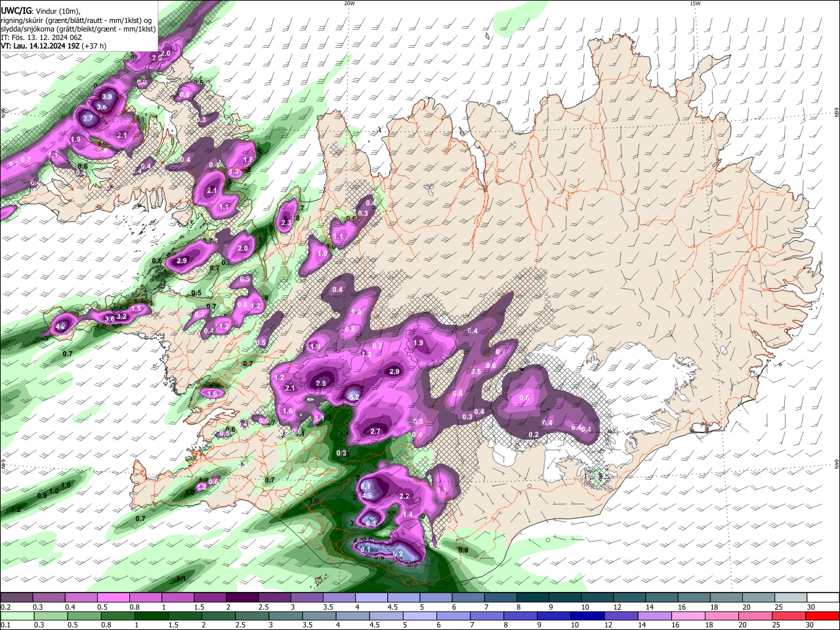Select the palest green rain swatch between 0.1 and 0.3
Screen dimensions: 840x630
[x=16, y=616]
